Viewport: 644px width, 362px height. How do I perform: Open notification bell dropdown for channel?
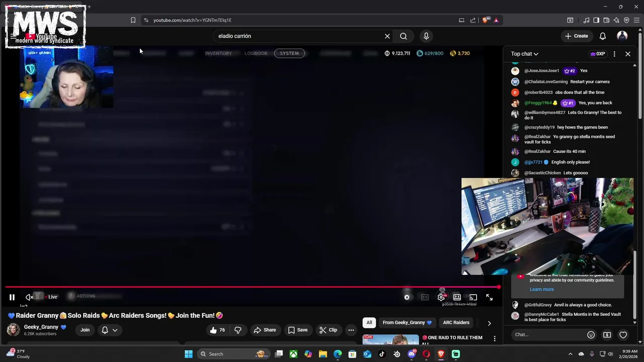tap(109, 330)
